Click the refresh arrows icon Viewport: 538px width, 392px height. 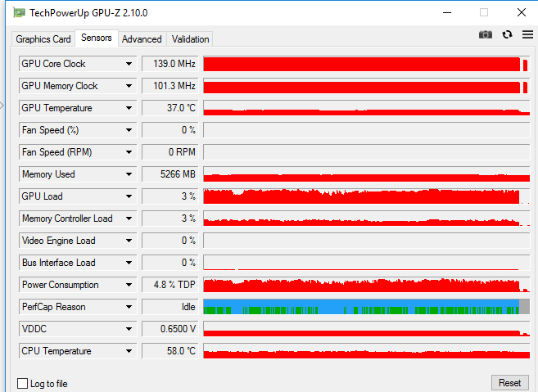coord(507,34)
